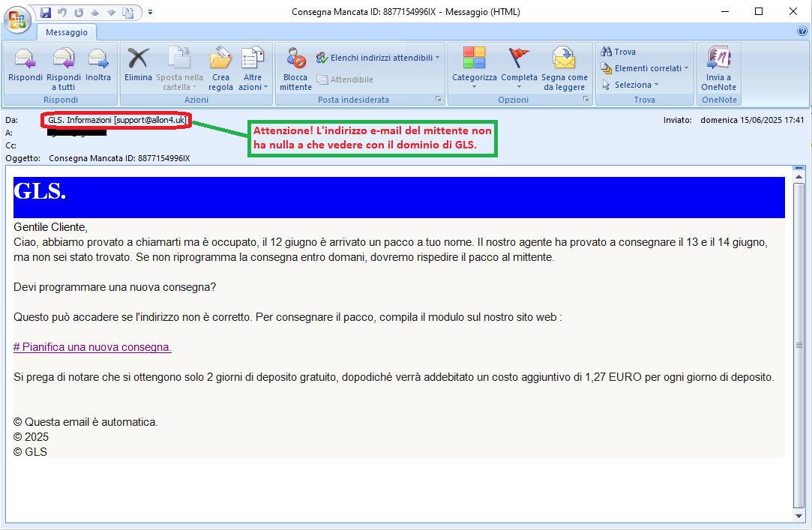Click the scroll up arrow of message body
Screen dimensions: 812x530
tap(799, 177)
